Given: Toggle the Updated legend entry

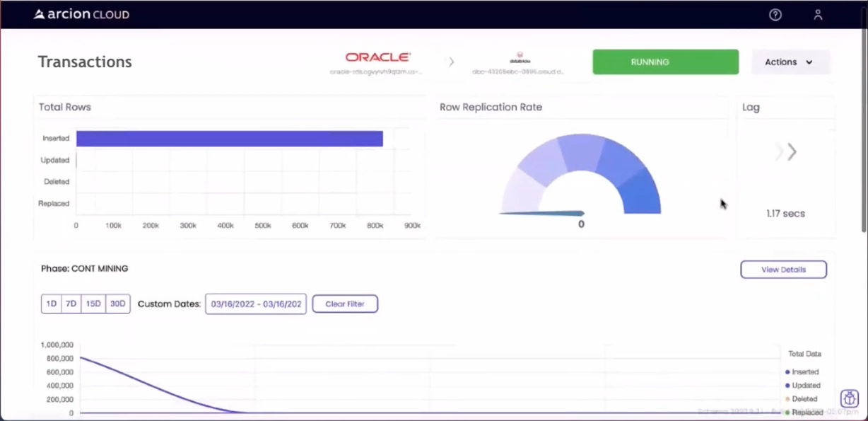Looking at the screenshot, I should tap(804, 385).
